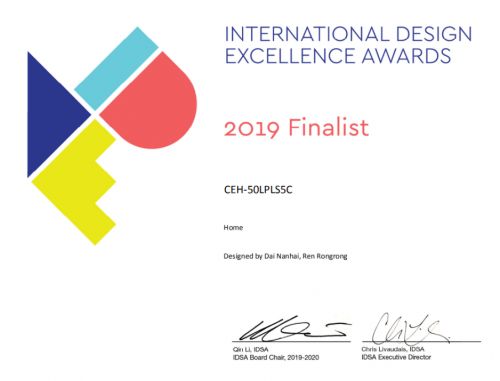Click Qin Li's handwritten signature

293,329
